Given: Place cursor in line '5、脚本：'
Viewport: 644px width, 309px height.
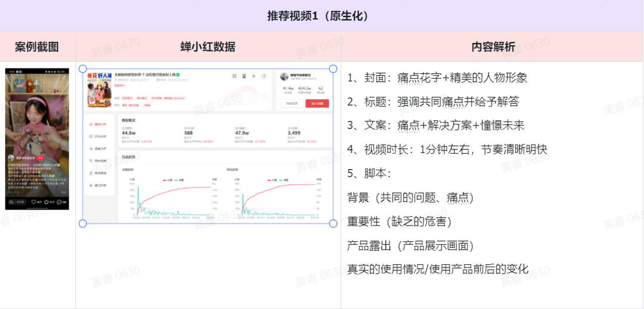Looking at the screenshot, I should [x=370, y=173].
